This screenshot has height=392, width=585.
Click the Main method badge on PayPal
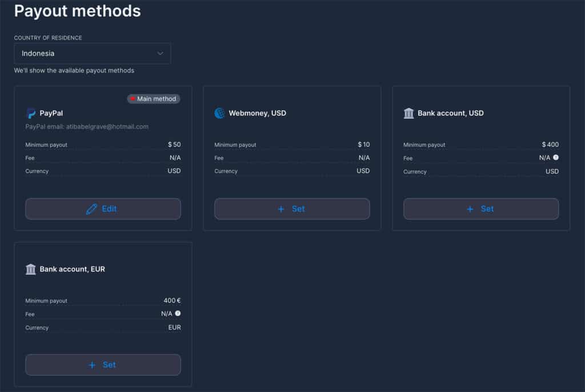[x=153, y=99]
